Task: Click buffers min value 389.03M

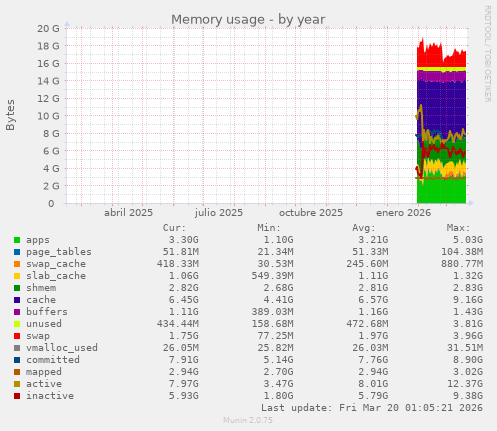Action: click(272, 312)
